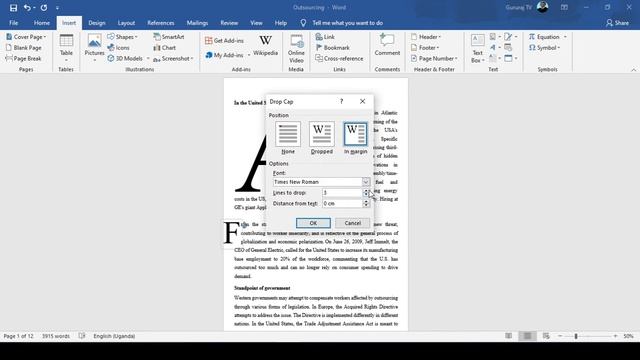Click Cancel in Drop Cap dialog
The width and height of the screenshot is (640, 360).
pos(353,223)
